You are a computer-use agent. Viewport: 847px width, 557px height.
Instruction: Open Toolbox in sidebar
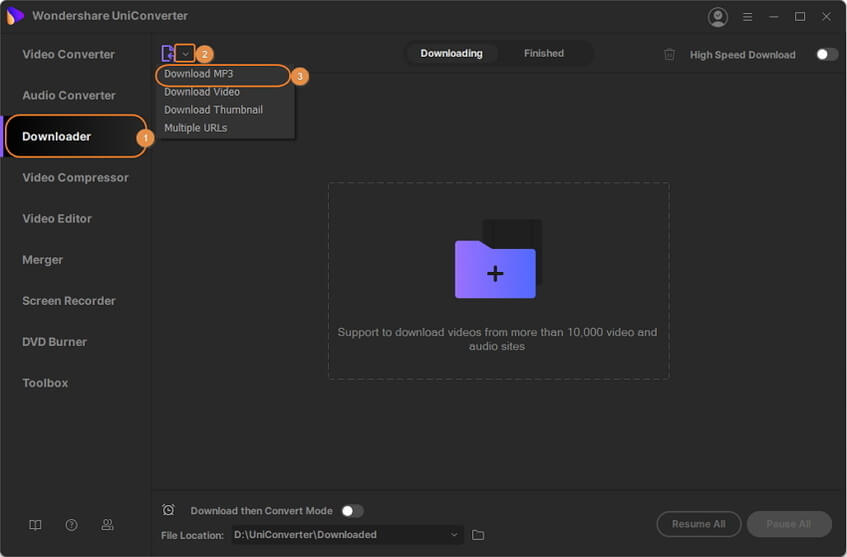pos(45,383)
